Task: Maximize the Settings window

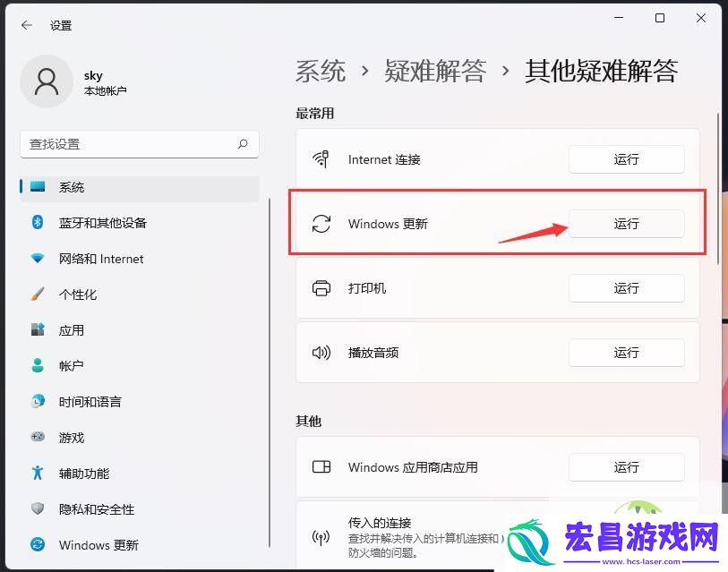Action: [x=660, y=18]
